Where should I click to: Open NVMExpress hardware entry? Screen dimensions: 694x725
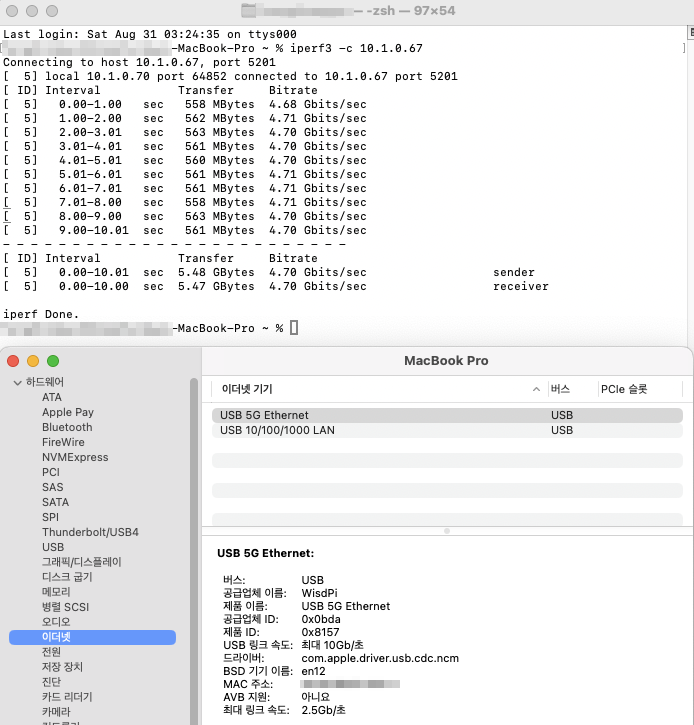point(75,457)
